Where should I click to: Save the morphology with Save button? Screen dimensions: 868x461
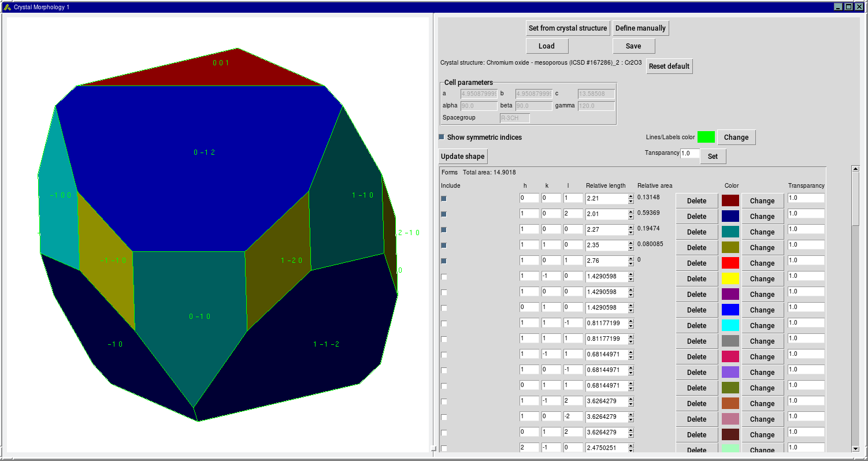pos(633,46)
